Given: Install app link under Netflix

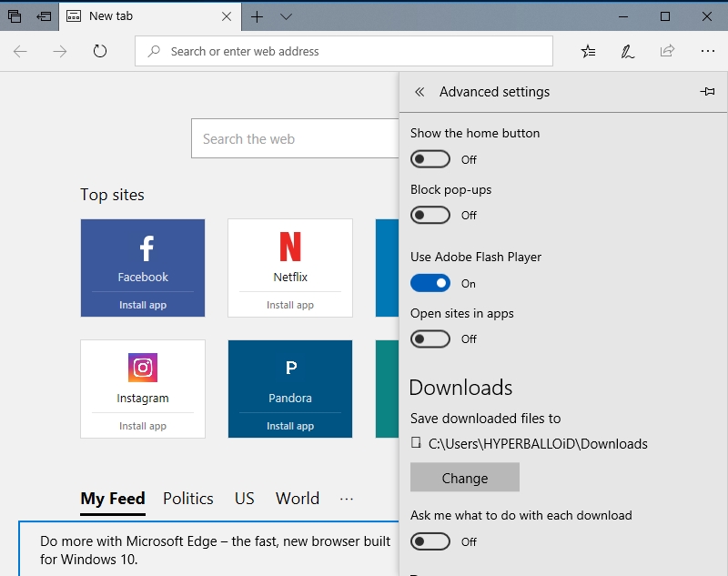Looking at the screenshot, I should click(x=290, y=305).
